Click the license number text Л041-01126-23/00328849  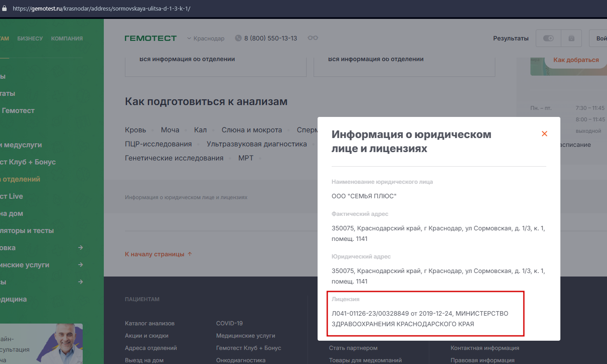click(370, 313)
